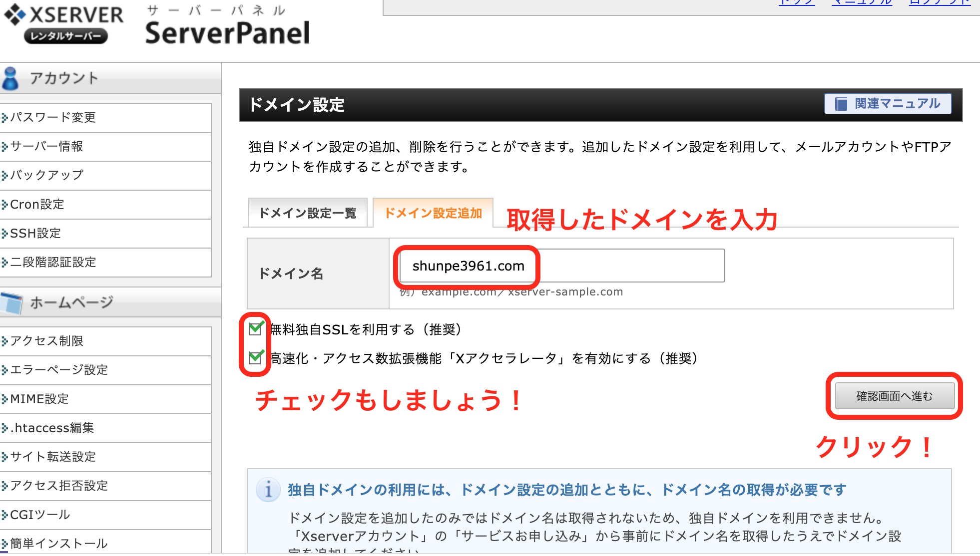The image size is (980, 556).
Task: Toggle the 無料独自SSL checkbox
Action: point(255,329)
